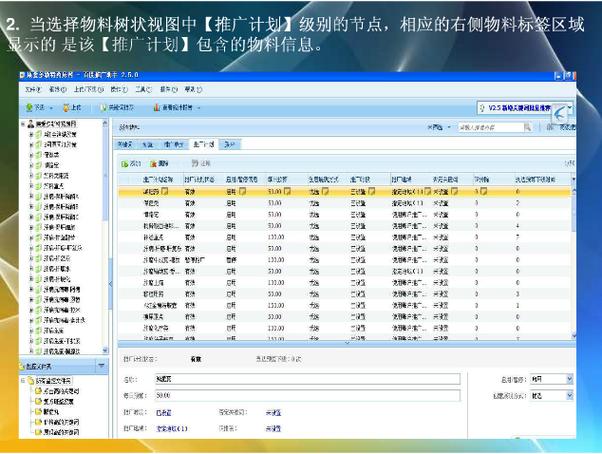Switch to the 创意 tab
This screenshot has height=454, width=602.
[x=148, y=145]
